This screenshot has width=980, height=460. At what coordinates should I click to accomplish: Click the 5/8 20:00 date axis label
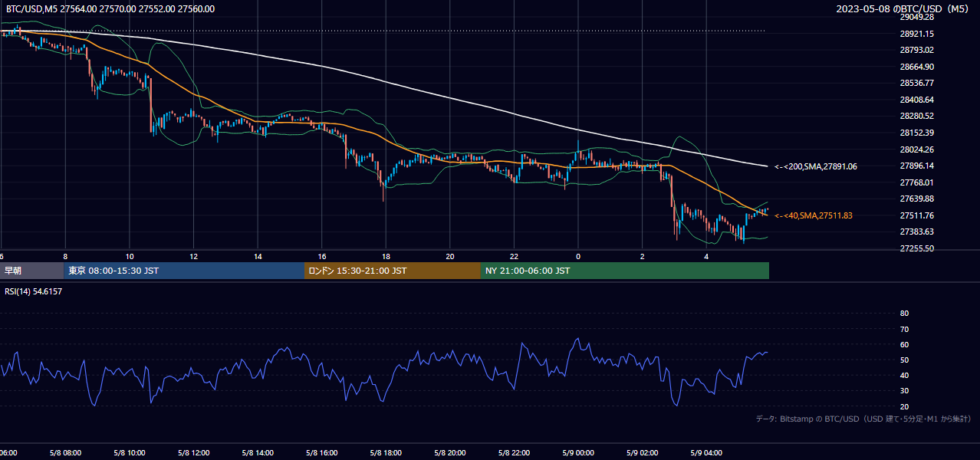pyautogui.click(x=450, y=453)
